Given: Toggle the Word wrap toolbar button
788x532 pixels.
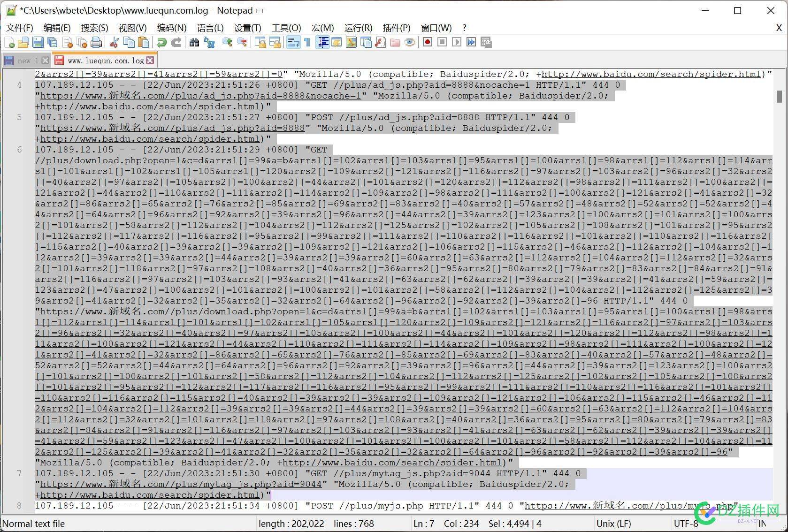Looking at the screenshot, I should 293,43.
